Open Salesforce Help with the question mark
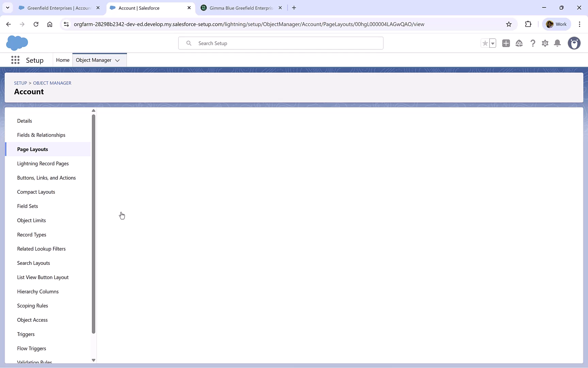This screenshot has height=368, width=588. tap(533, 43)
